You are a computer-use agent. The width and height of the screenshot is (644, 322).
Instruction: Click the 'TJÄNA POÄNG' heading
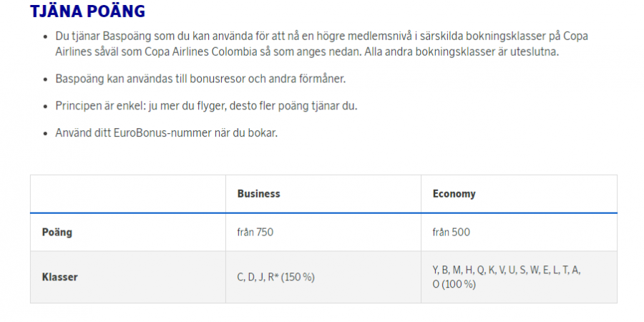87,12
